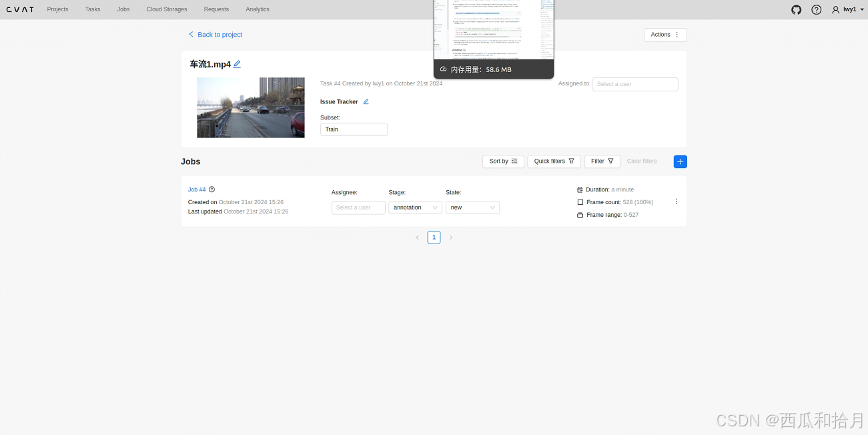The image size is (868, 435).
Task: Edit task name with pencil icon
Action: pos(237,64)
